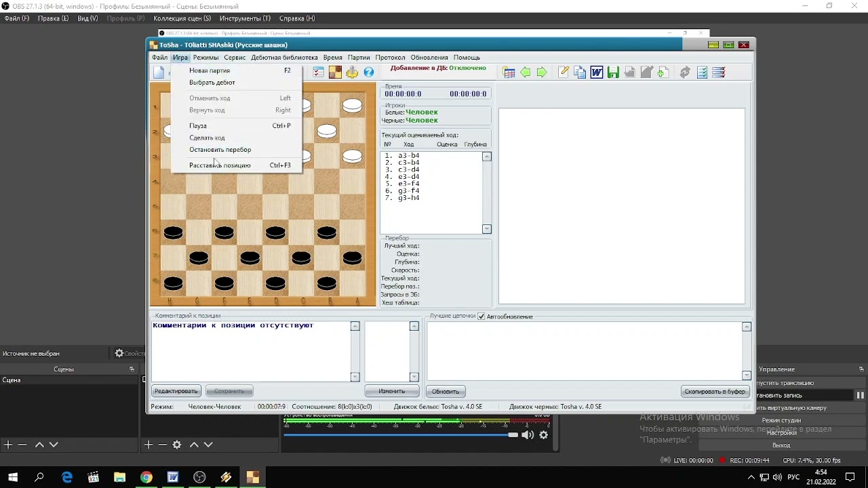Screen dimensions: 868x488
Task: Pause recording with OBS pause button
Action: [x=860, y=395]
